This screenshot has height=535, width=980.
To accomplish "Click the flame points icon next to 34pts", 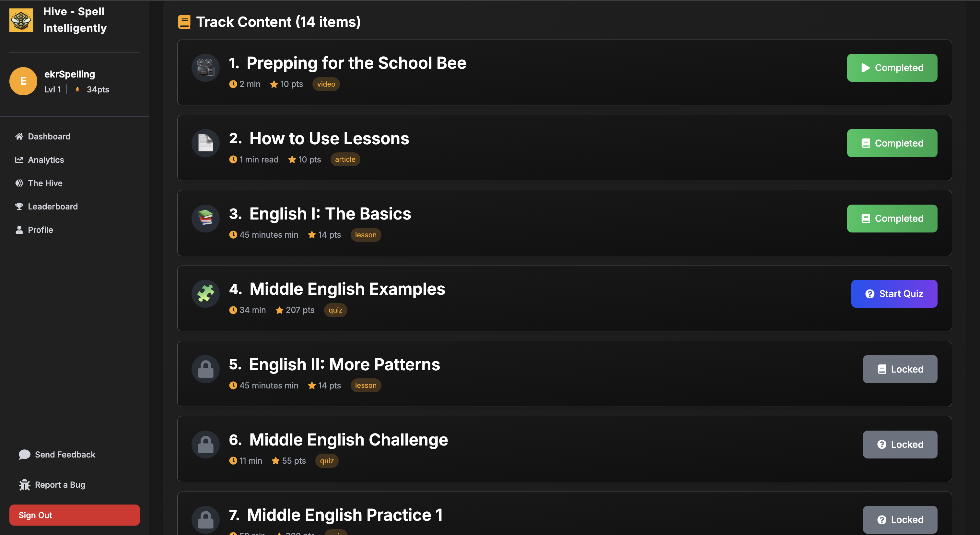I will [x=77, y=89].
